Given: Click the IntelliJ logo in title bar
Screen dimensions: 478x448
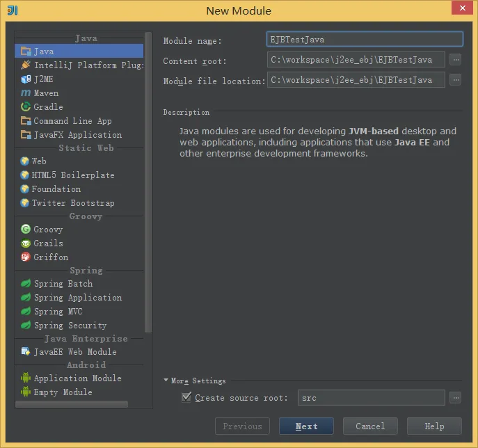Looking at the screenshot, I should [x=13, y=10].
